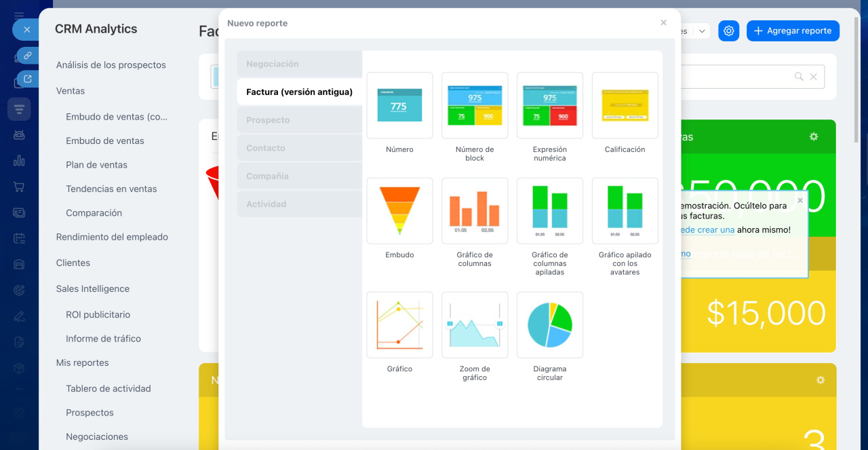The image size is (868, 450).
Task: Open Embudo de ventas in sidebar
Action: pyautogui.click(x=105, y=140)
